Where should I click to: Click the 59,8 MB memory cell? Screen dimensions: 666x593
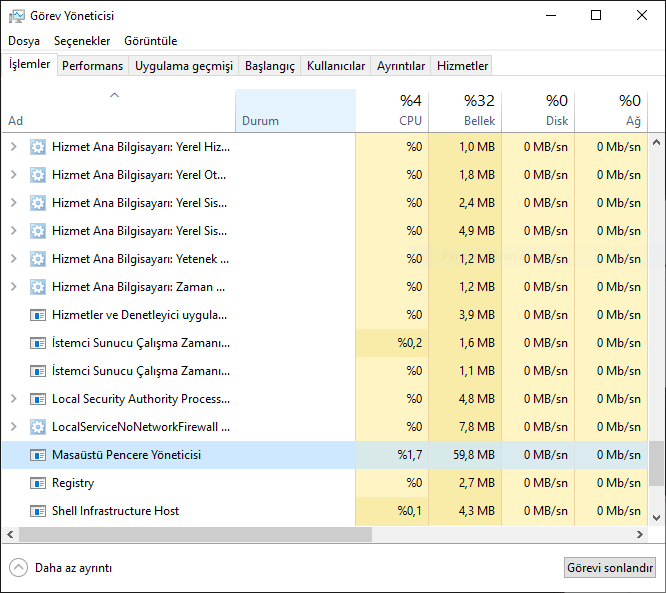pyautogui.click(x=465, y=455)
